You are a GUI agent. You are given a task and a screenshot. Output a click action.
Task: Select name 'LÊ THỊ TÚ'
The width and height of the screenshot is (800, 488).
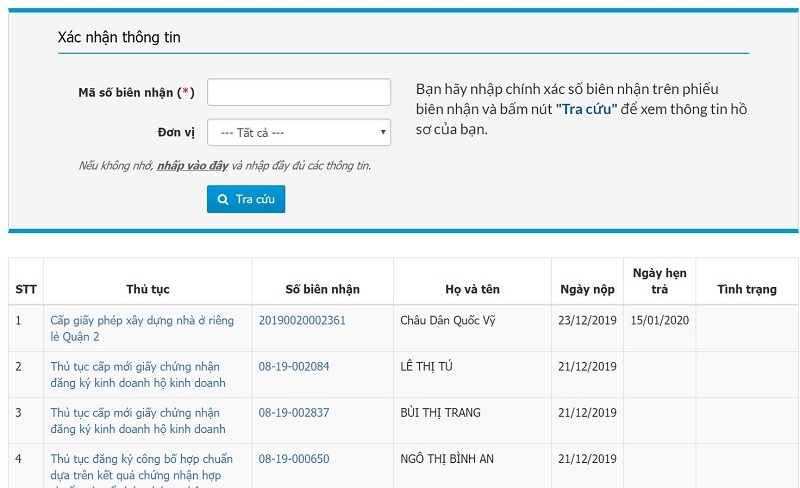(426, 367)
